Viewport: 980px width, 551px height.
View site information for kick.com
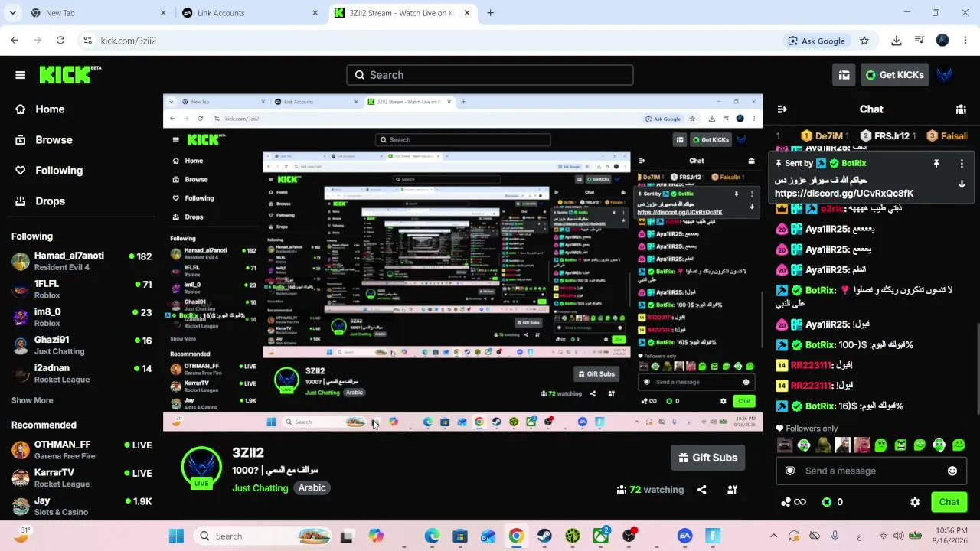tap(87, 41)
